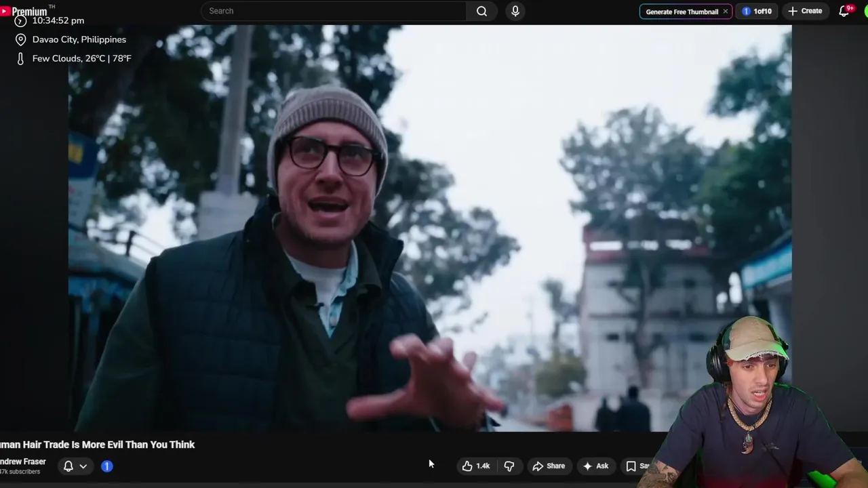
Task: Click the streamer webcam overlay
Action: pyautogui.click(x=753, y=402)
